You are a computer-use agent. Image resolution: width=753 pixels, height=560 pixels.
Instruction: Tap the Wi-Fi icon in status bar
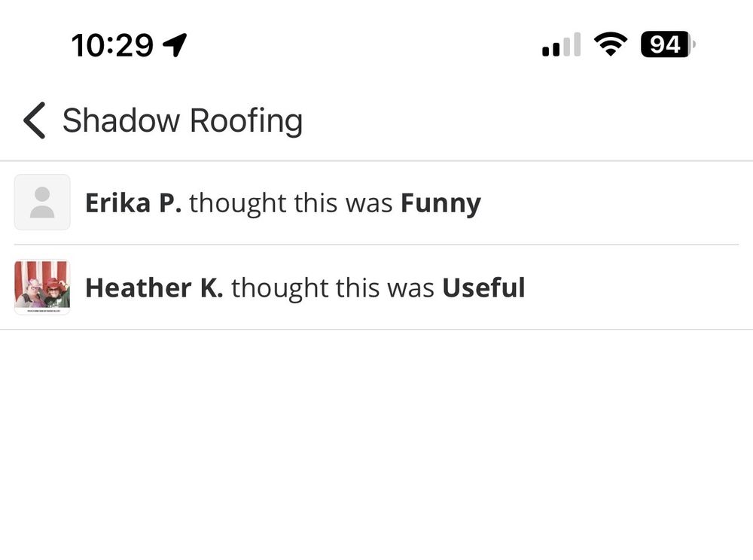point(611,43)
